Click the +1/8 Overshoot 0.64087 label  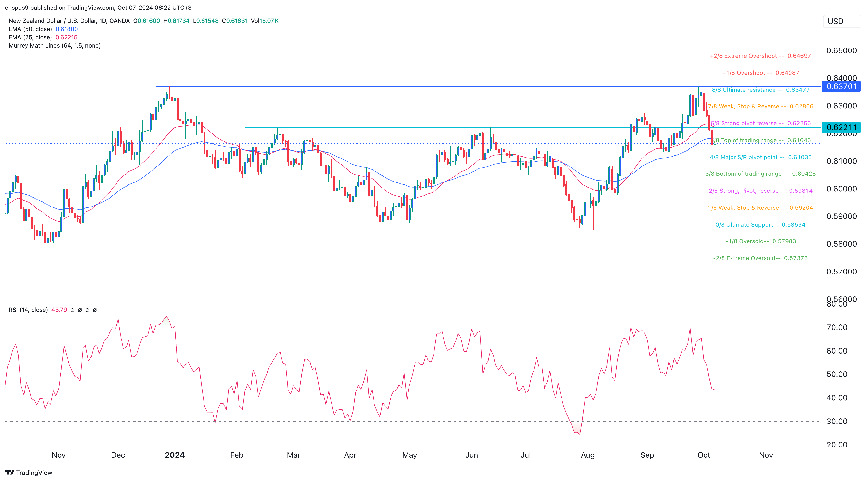(x=760, y=73)
